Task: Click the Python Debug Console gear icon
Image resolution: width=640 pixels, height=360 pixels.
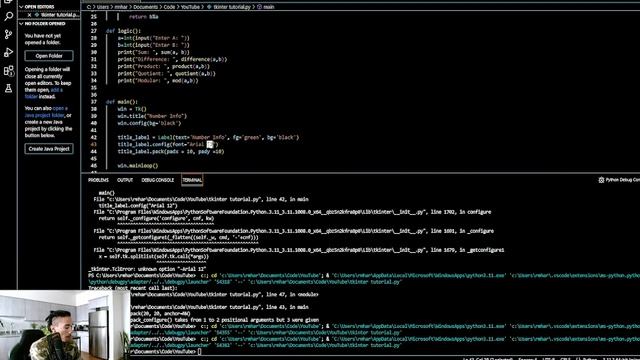Action: pos(601,180)
